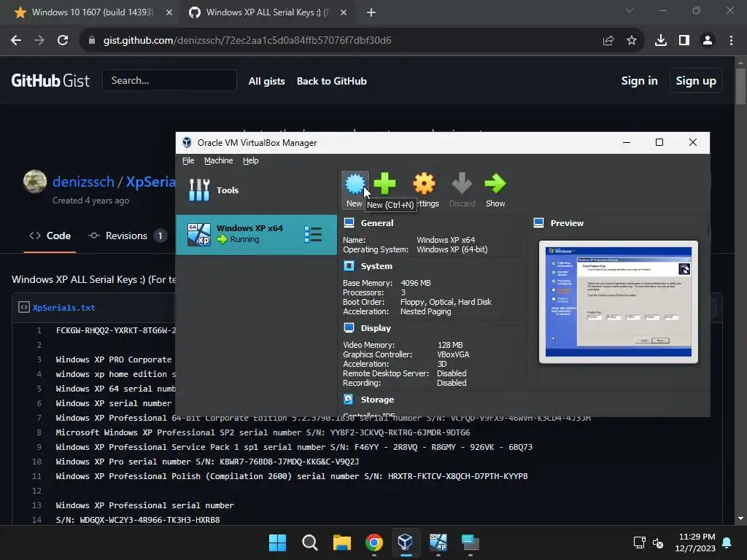Click the Display section monitor icon

[x=349, y=328]
